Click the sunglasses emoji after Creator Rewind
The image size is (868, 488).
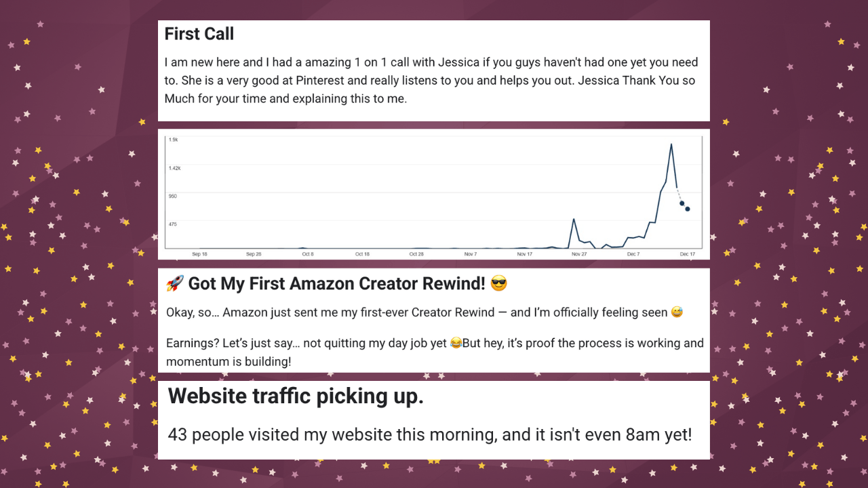498,284
